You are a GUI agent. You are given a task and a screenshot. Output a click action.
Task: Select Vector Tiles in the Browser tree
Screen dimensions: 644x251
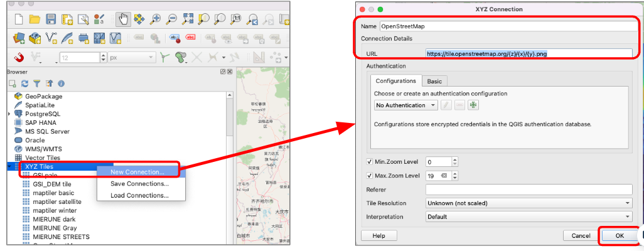pyautogui.click(x=43, y=158)
